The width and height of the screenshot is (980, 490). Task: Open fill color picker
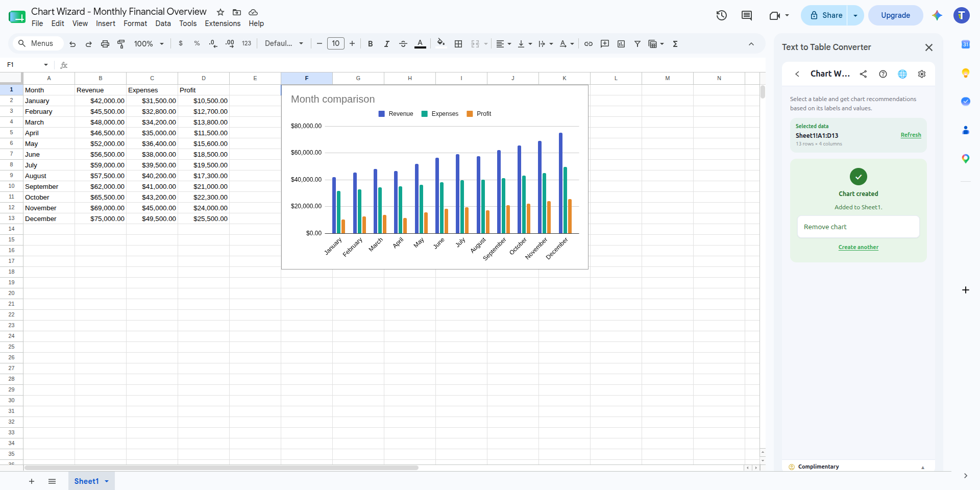point(441,43)
